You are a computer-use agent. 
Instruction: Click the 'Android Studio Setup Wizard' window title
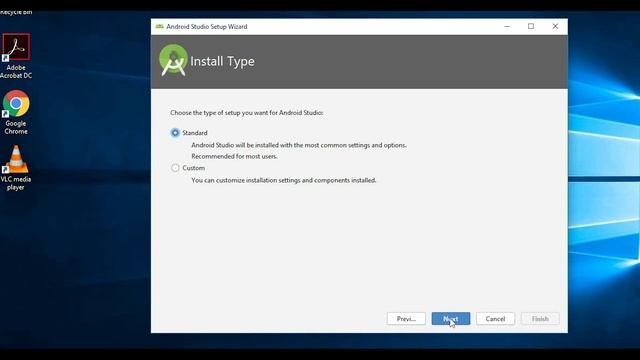tap(207, 27)
